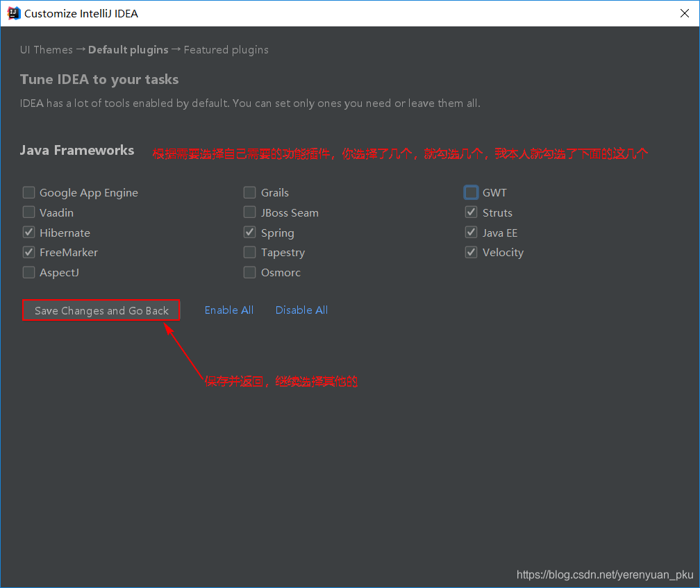Click the Tune IDEA to your tasks heading

[99, 79]
